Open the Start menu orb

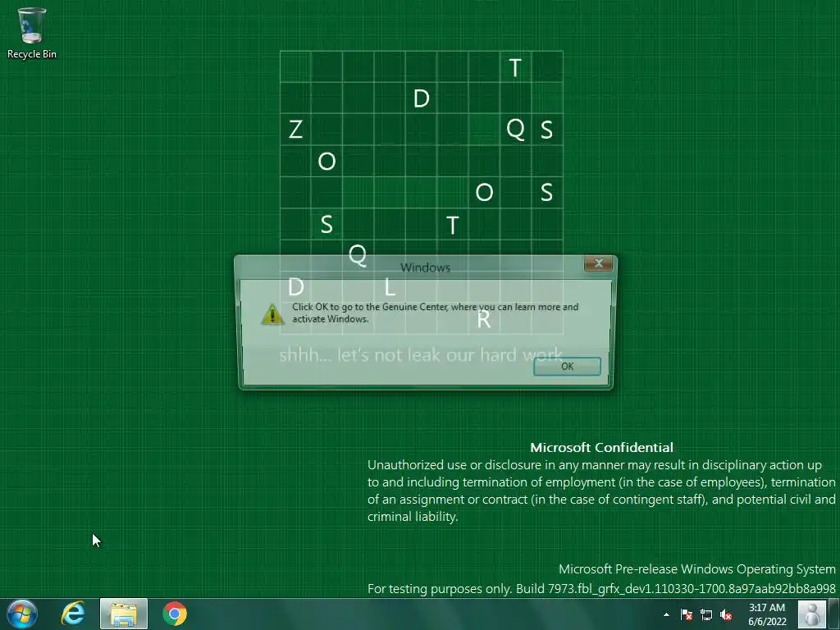pyautogui.click(x=22, y=614)
